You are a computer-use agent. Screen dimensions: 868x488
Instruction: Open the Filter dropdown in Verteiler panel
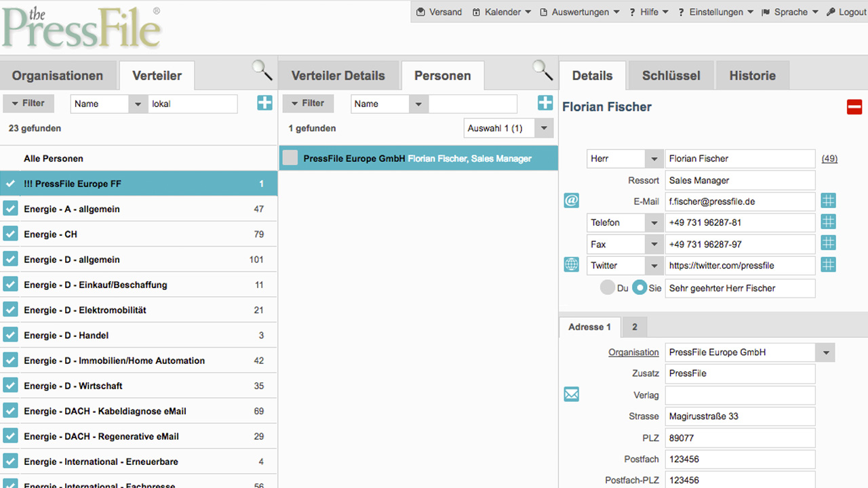pyautogui.click(x=28, y=104)
